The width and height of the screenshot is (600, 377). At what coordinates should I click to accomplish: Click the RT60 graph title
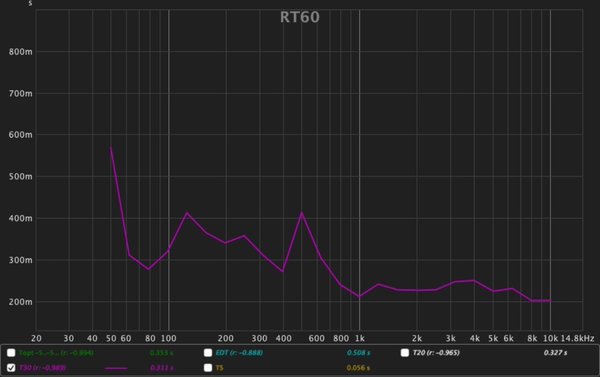pos(300,17)
